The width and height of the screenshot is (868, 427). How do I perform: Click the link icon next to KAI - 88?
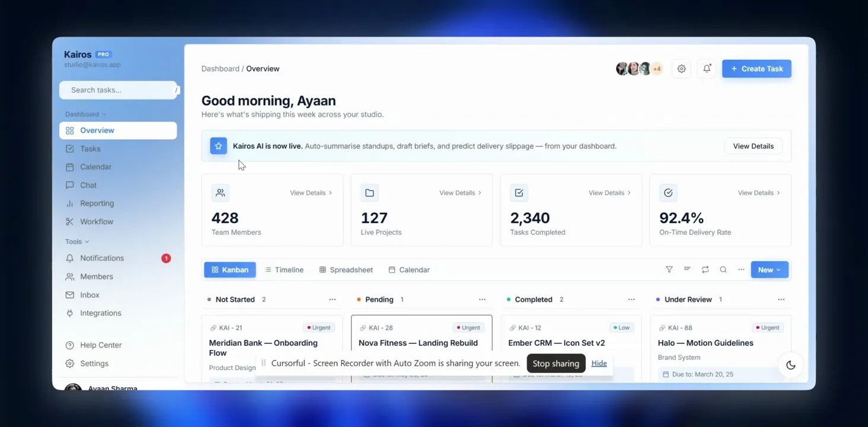(x=662, y=328)
